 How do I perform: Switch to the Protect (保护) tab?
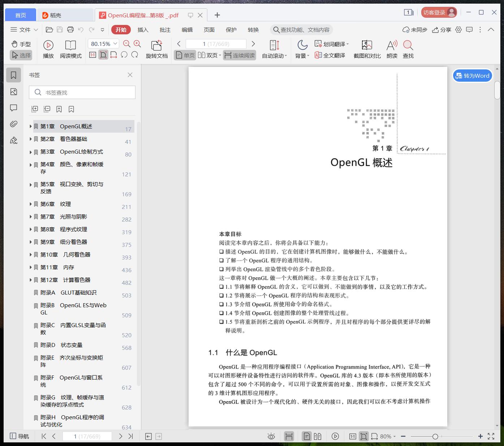[231, 30]
